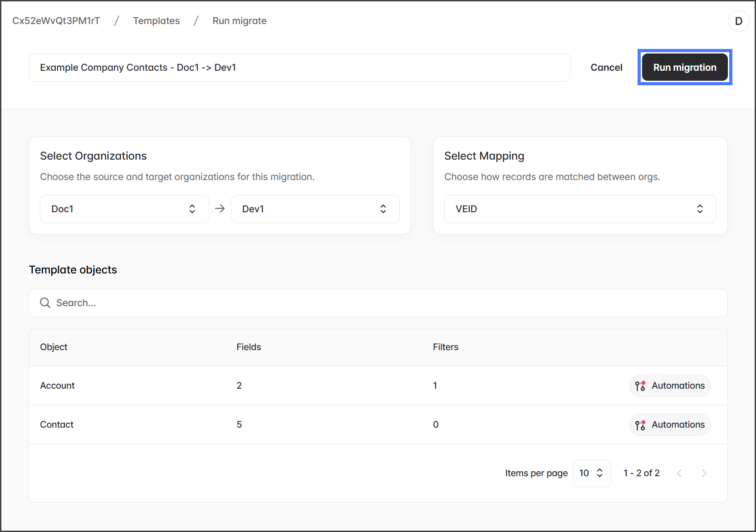This screenshot has height=532, width=756.
Task: Go to next page chevron
Action: 704,473
